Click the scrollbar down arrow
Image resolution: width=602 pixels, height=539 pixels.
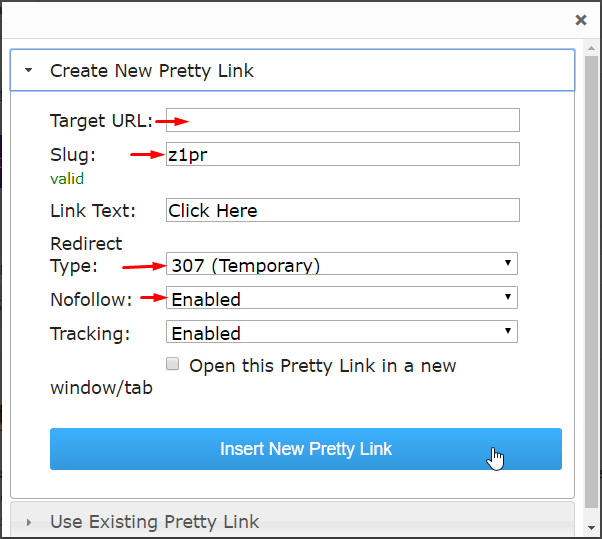[591, 528]
